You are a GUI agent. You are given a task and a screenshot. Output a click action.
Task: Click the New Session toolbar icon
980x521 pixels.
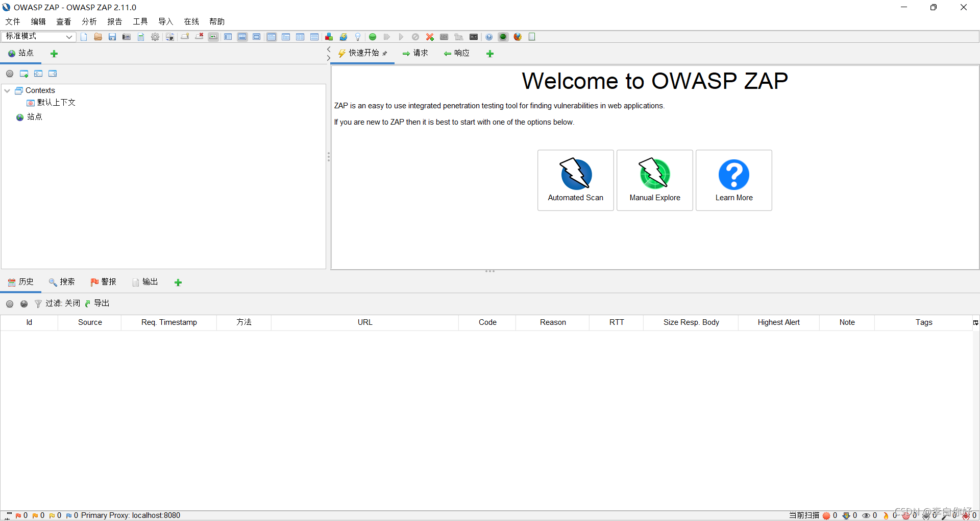click(84, 37)
